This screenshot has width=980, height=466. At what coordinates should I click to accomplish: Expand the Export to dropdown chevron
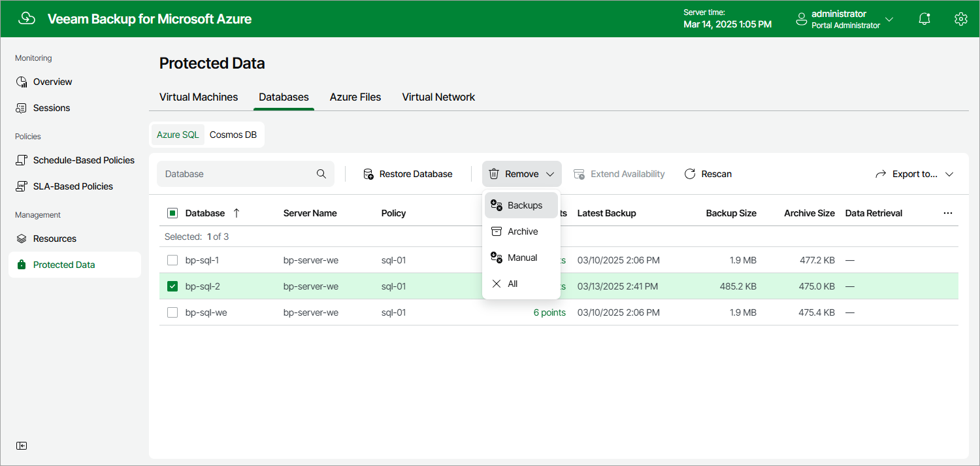pos(949,174)
